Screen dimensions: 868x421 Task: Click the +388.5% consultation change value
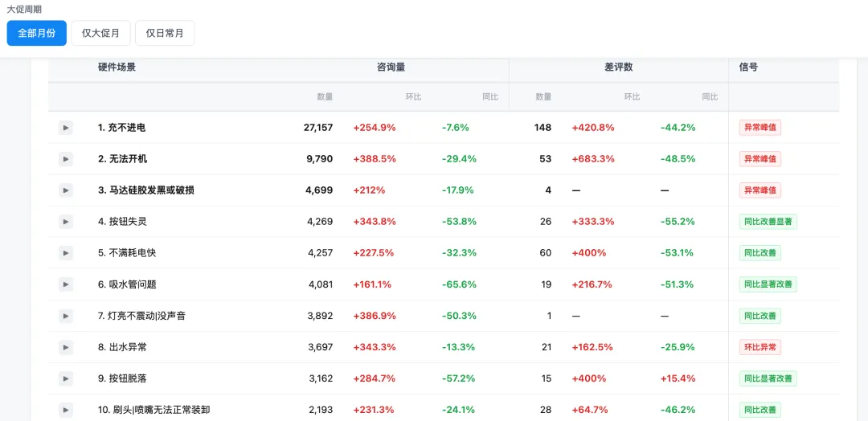point(375,159)
